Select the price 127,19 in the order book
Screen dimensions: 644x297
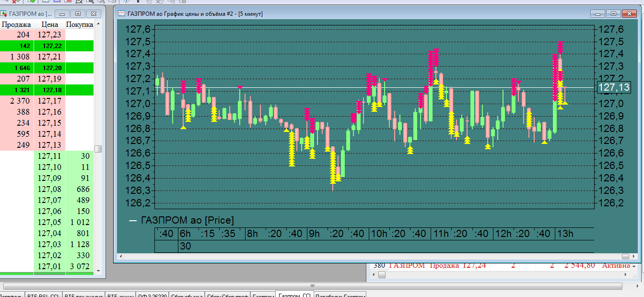[x=49, y=79]
